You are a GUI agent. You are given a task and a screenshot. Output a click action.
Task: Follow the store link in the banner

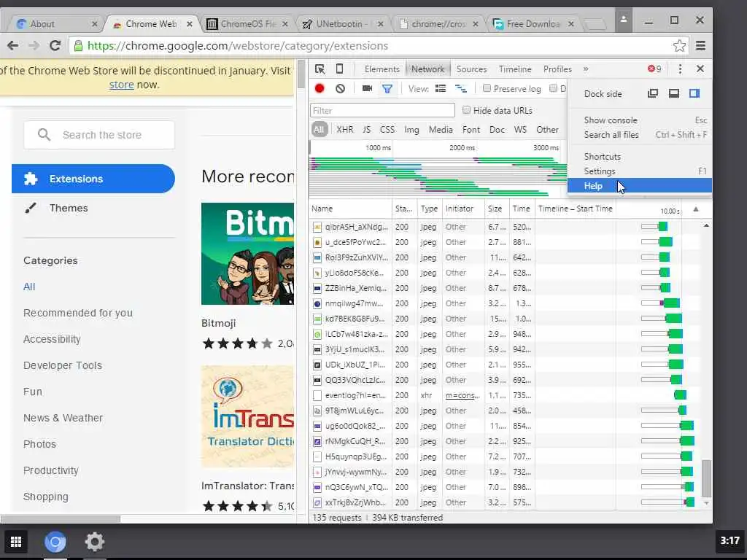coord(121,85)
